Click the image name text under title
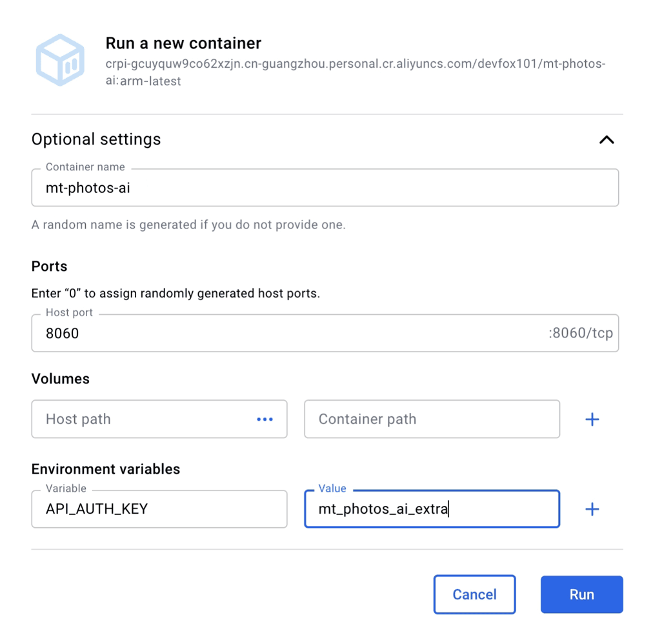 [x=356, y=72]
